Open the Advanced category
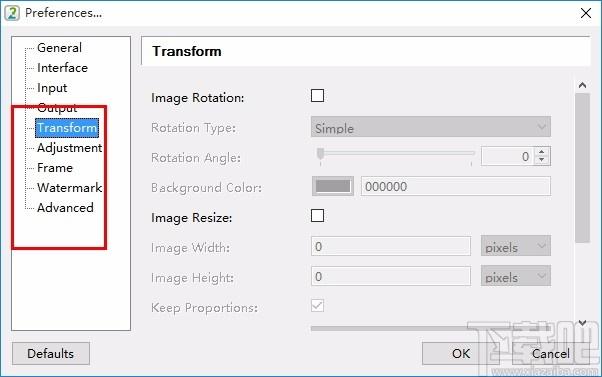 pos(65,208)
